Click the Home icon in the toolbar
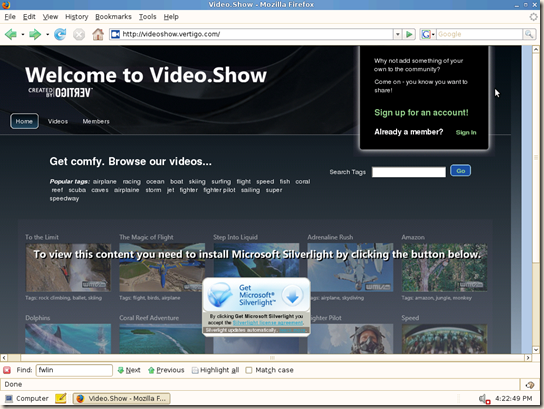Image resolution: width=544 pixels, height=409 pixels. [98, 34]
